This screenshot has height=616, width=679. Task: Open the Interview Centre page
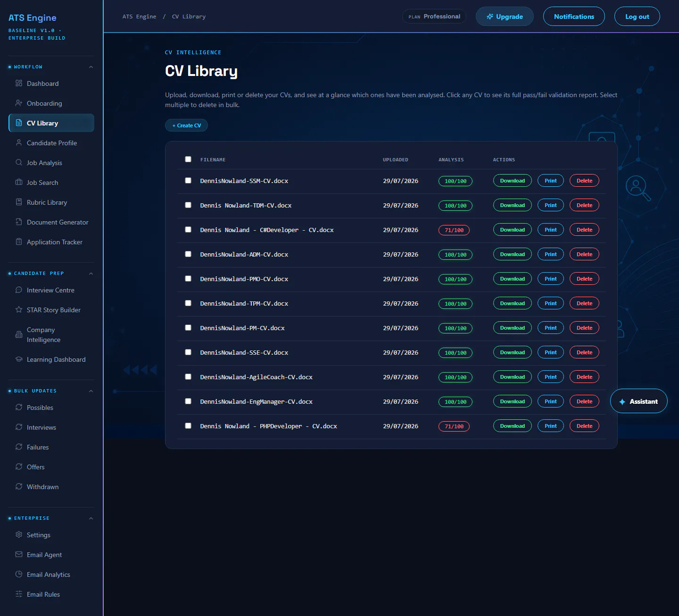click(x=51, y=290)
